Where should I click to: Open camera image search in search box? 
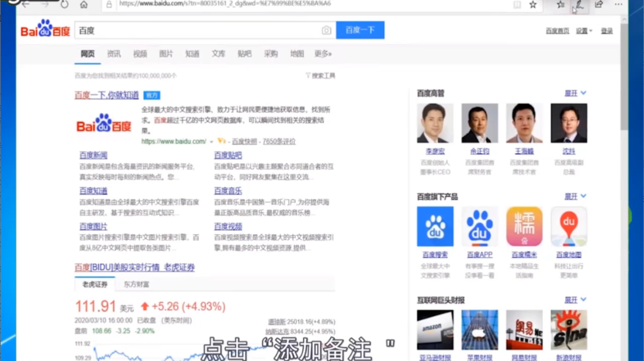coord(326,31)
